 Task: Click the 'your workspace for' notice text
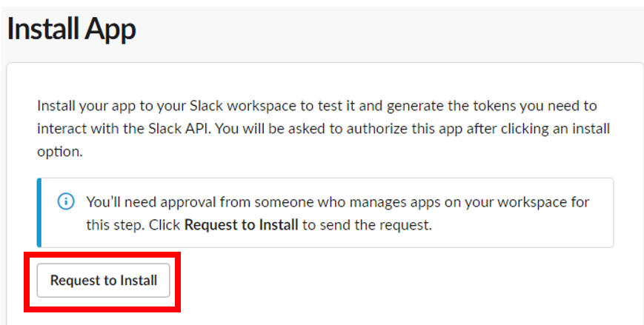[530, 202]
